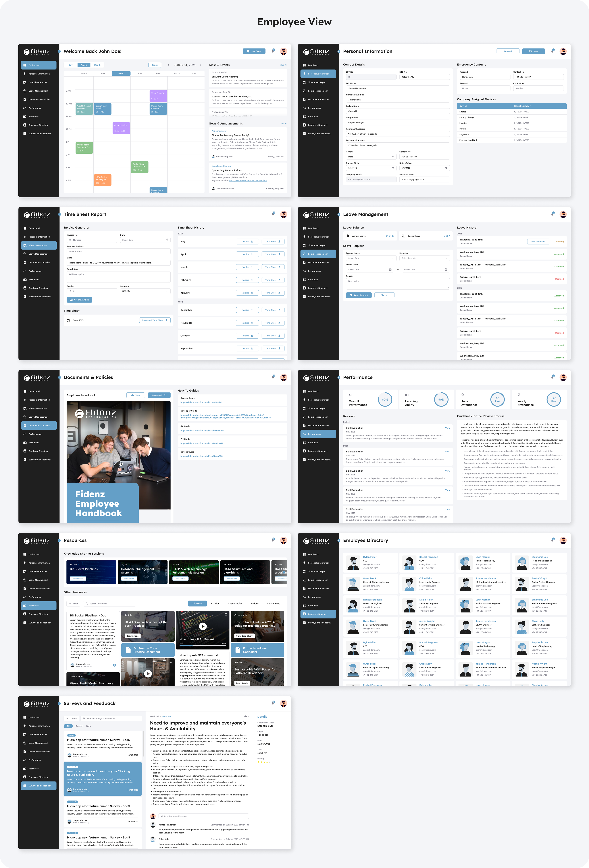Click the eye views icon on Feedback GDT-537
Screen dimensions: 589x868
(x=246, y=716)
